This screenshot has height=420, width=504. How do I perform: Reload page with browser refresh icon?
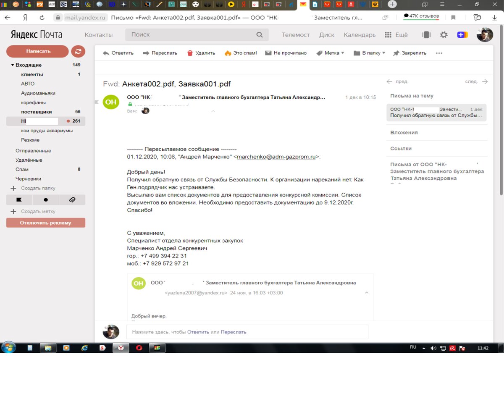[42, 18]
